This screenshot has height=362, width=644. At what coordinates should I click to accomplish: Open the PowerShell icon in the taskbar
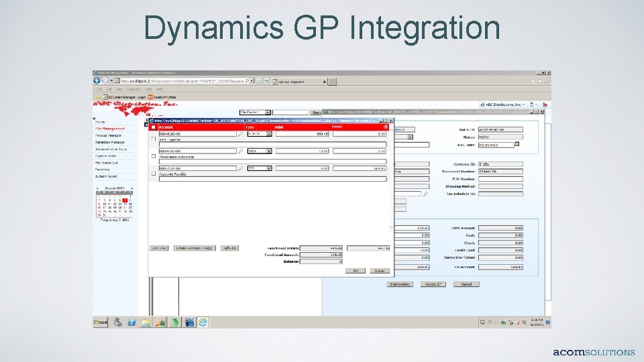point(132,322)
